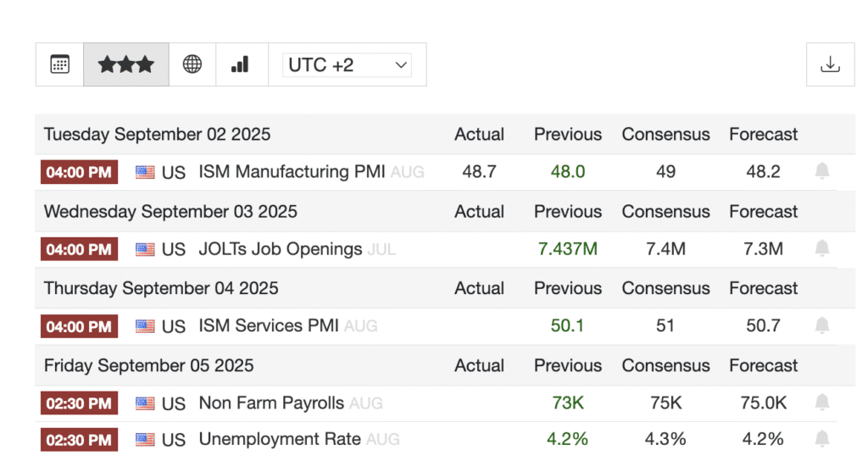
Task: Download the calendar data
Action: coord(830,64)
